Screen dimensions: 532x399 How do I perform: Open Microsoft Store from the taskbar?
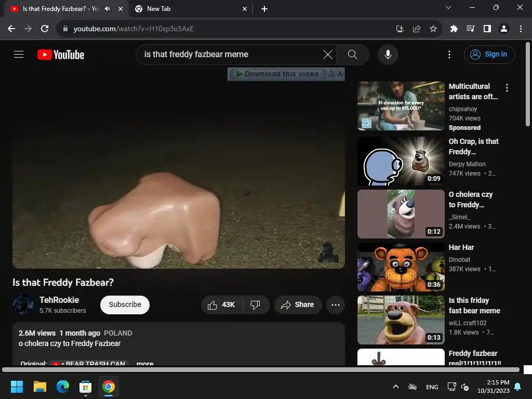tap(86, 387)
